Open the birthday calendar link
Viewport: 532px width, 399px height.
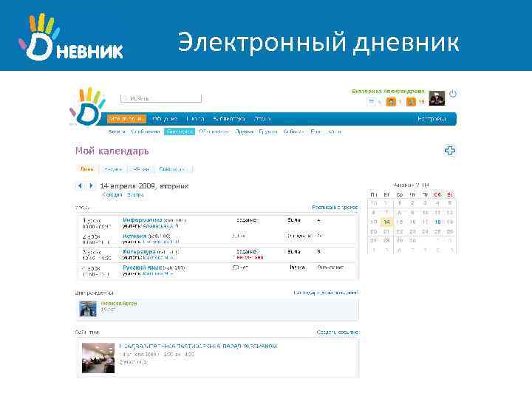point(326,293)
